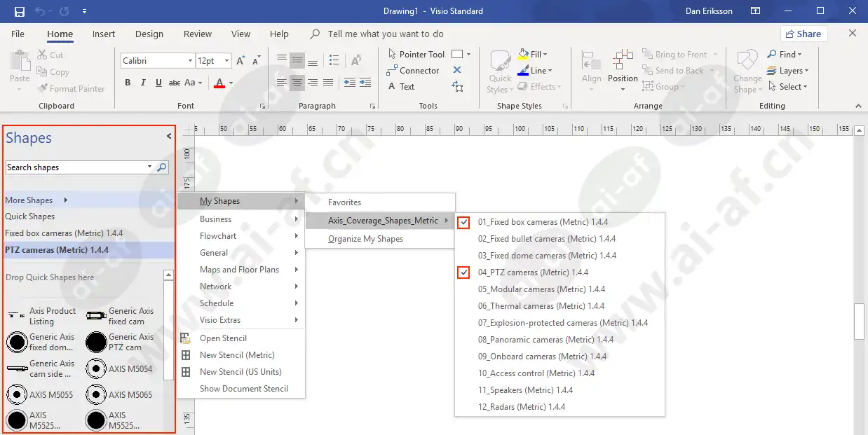Select the Generic Axis fixed cam shape
The width and height of the screenshot is (868, 435).
point(120,316)
